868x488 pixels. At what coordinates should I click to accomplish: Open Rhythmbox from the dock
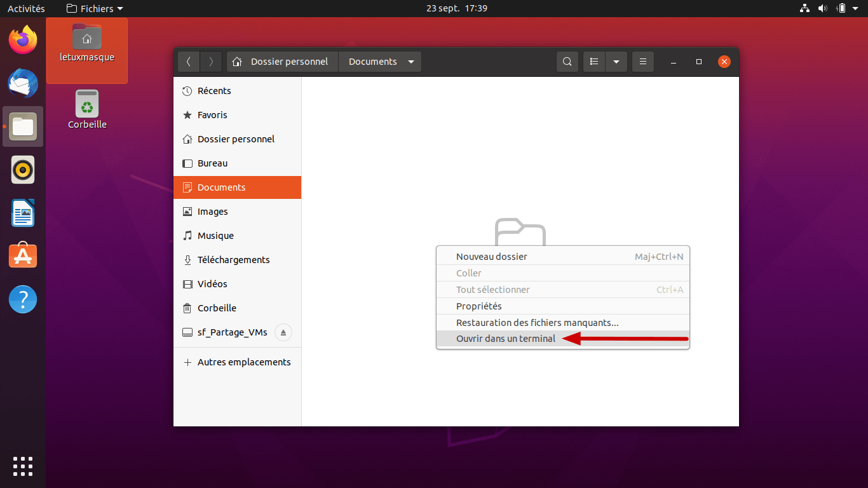23,170
